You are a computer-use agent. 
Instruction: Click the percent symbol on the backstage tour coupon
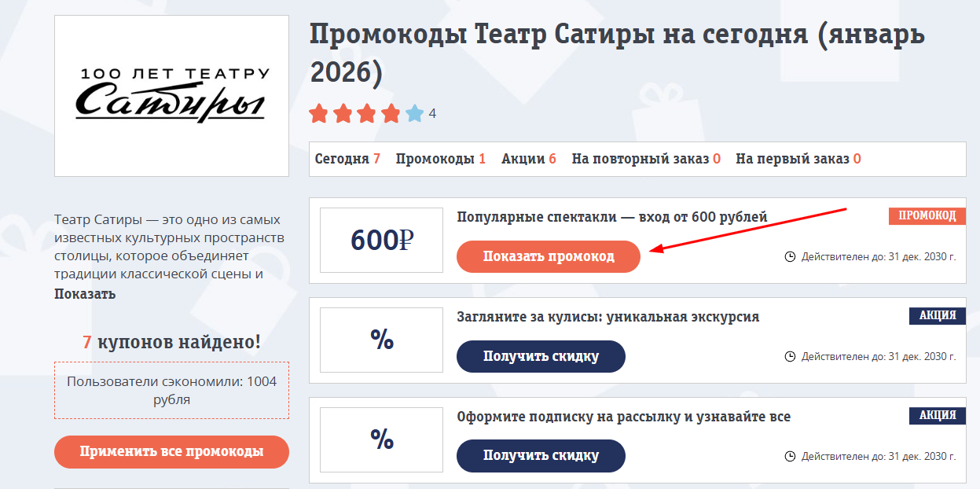381,340
